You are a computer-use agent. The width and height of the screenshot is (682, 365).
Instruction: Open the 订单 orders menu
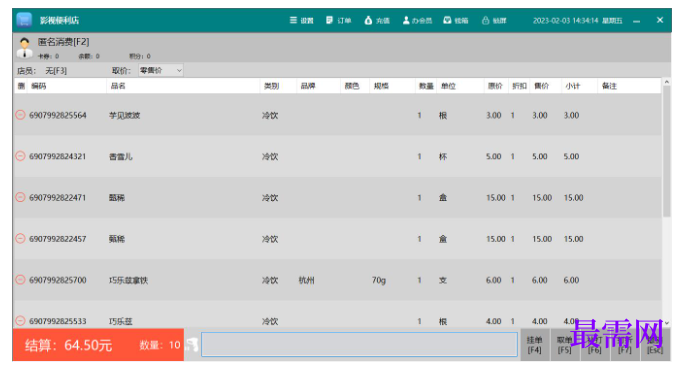[338, 20]
